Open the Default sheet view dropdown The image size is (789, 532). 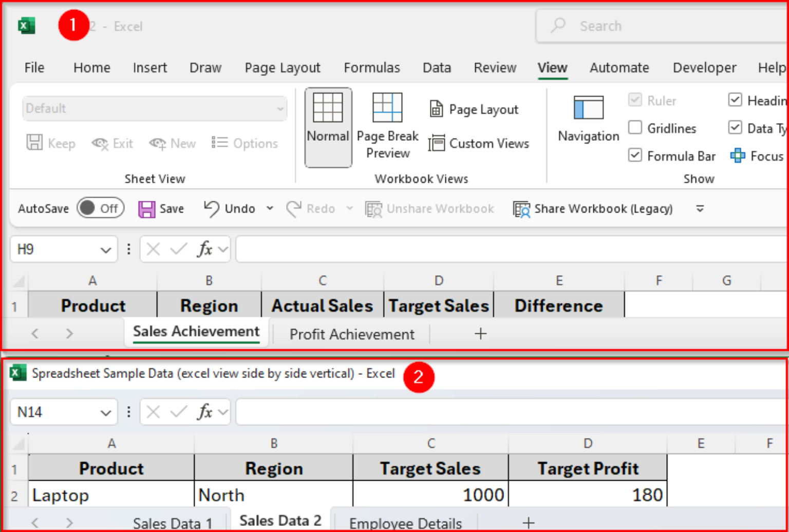(154, 108)
